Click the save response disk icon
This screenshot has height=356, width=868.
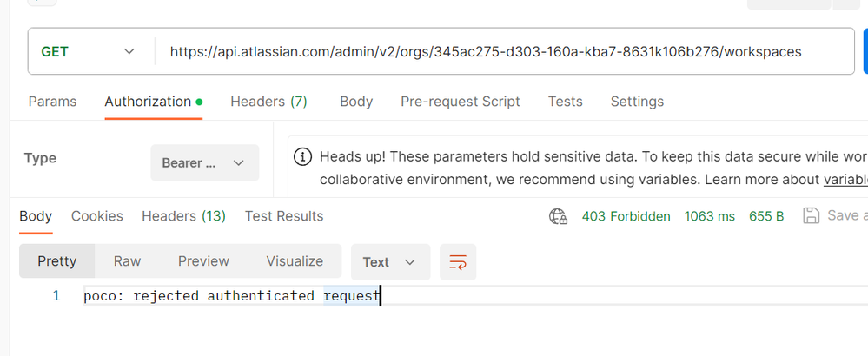click(x=812, y=215)
